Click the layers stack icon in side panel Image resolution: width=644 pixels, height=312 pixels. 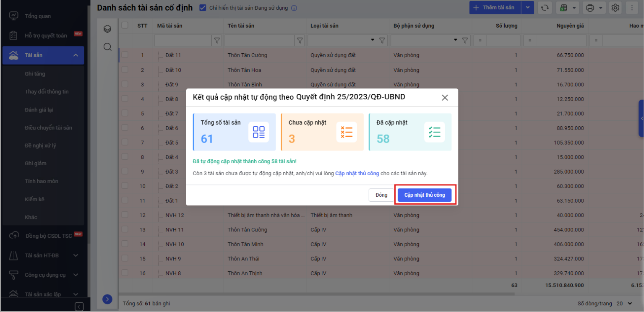107,29
